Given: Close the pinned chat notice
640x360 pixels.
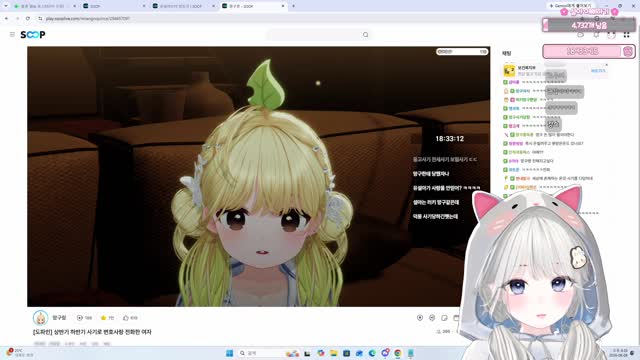Looking at the screenshot, I should tap(607, 65).
